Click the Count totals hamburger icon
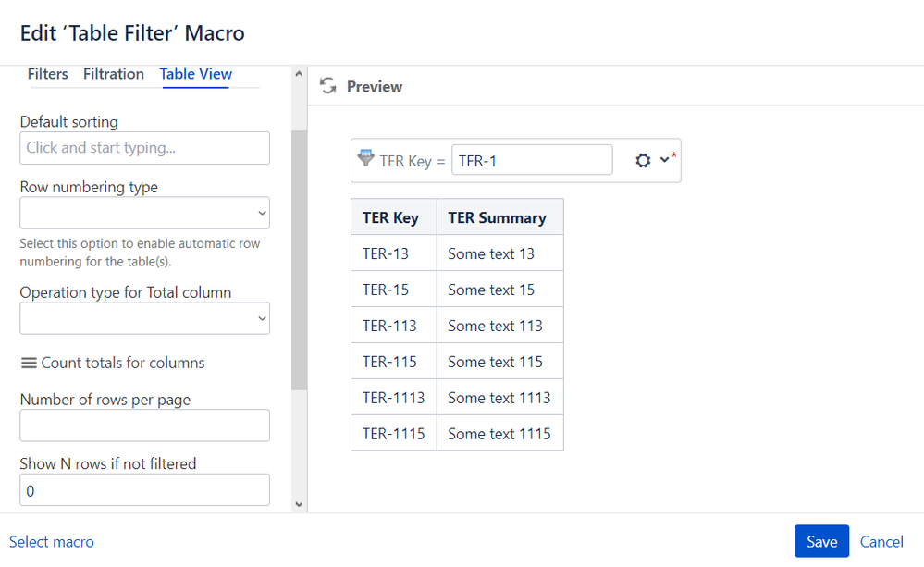The image size is (924, 567). tap(29, 363)
